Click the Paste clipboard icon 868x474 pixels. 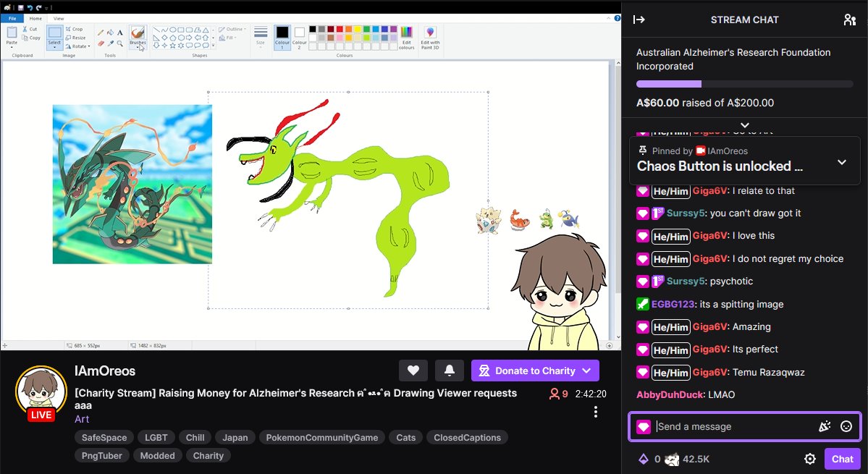[12, 32]
